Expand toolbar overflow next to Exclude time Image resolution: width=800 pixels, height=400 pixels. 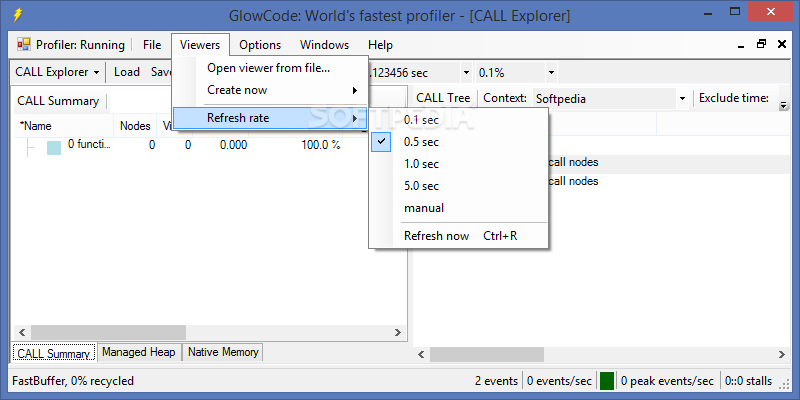(x=783, y=105)
